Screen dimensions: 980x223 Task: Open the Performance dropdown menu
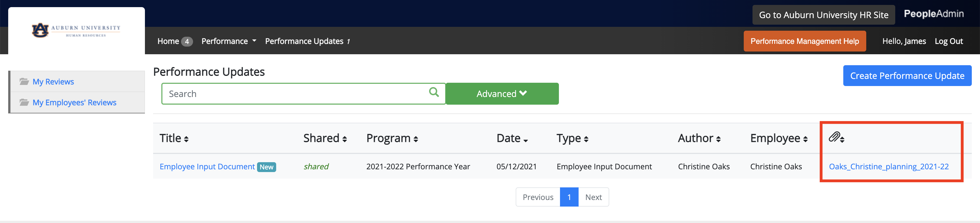pos(229,41)
